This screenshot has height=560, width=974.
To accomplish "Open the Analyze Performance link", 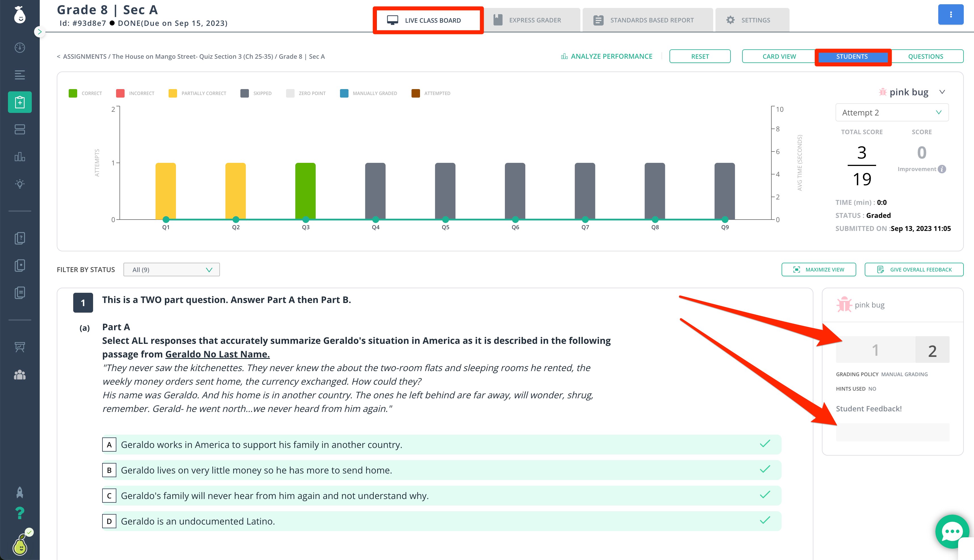I will tap(607, 56).
